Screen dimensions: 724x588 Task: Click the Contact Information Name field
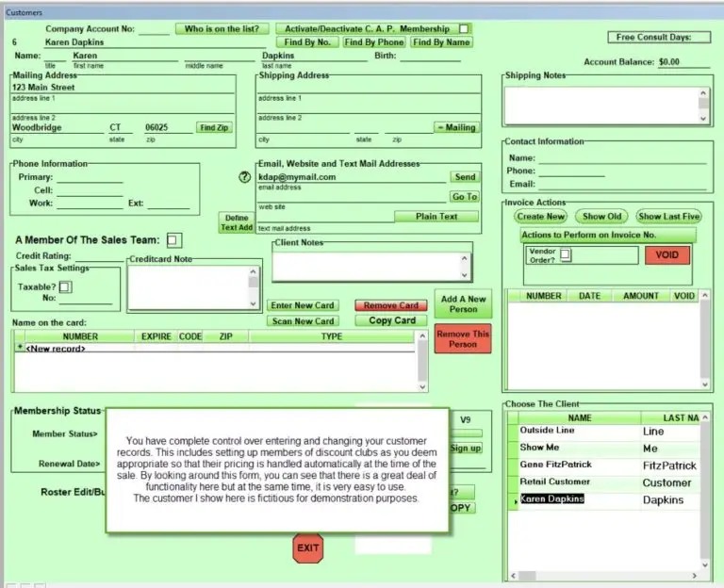pos(622,158)
